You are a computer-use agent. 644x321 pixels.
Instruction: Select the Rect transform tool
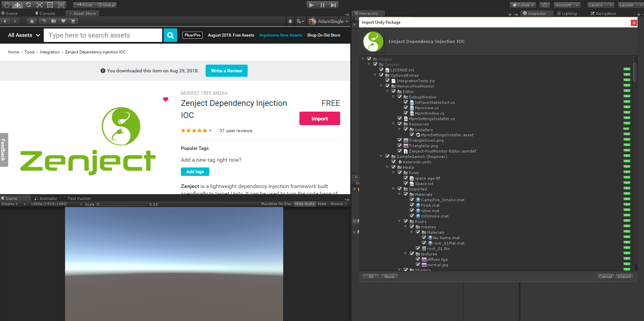(x=50, y=5)
